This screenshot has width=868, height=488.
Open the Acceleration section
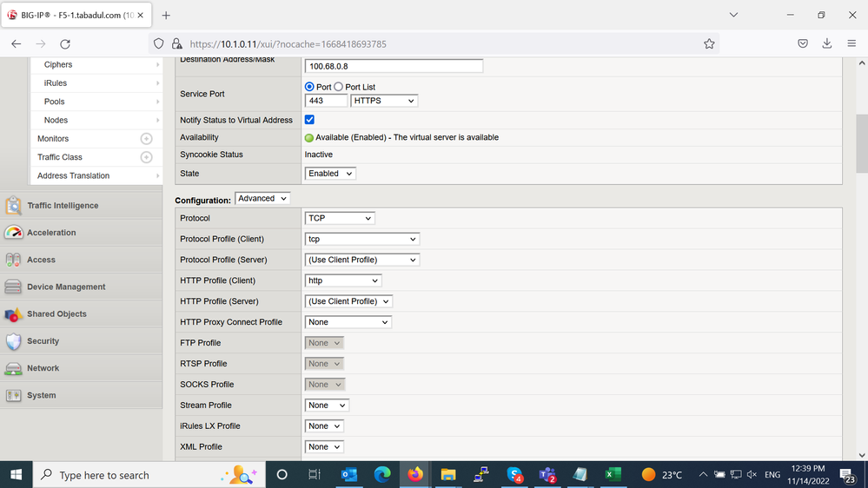tap(51, 233)
